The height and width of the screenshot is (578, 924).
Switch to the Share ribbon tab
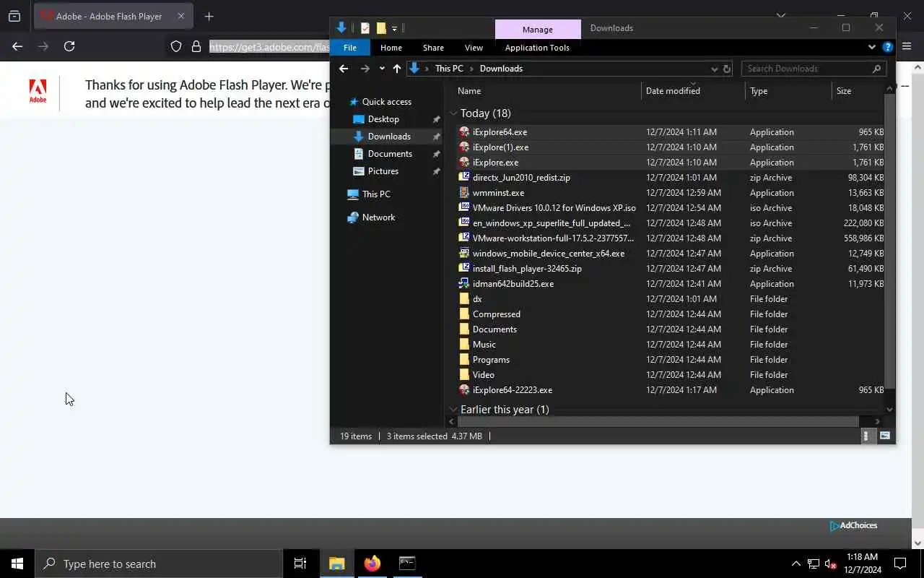pyautogui.click(x=433, y=48)
